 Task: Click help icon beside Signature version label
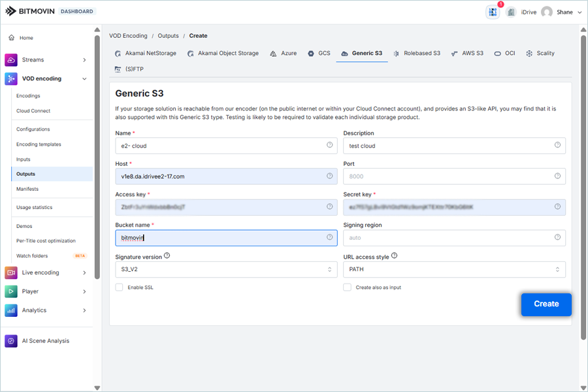[x=167, y=256]
